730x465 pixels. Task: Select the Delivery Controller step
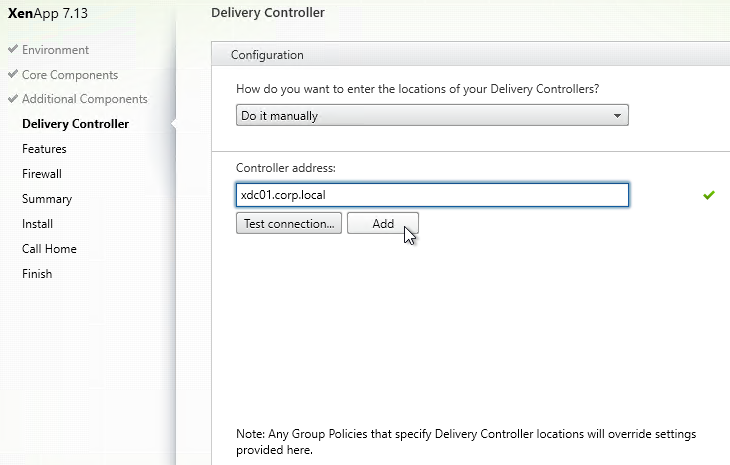click(x=75, y=124)
